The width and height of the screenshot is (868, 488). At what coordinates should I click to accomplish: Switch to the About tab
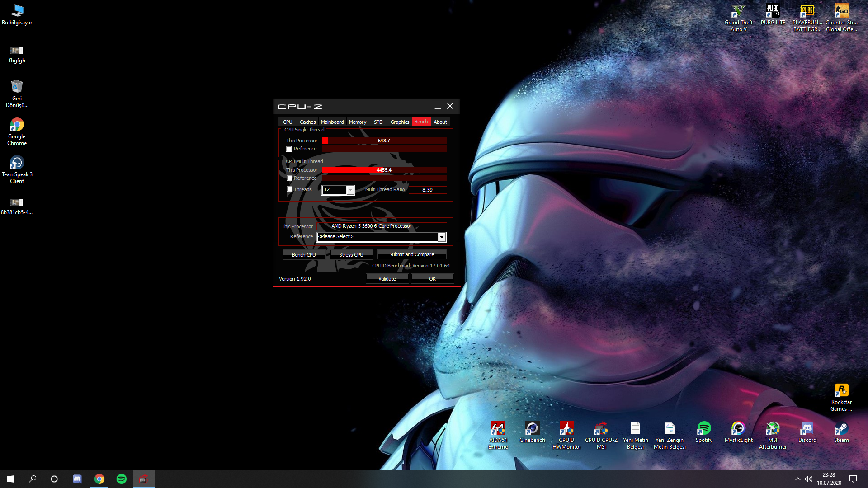point(440,122)
